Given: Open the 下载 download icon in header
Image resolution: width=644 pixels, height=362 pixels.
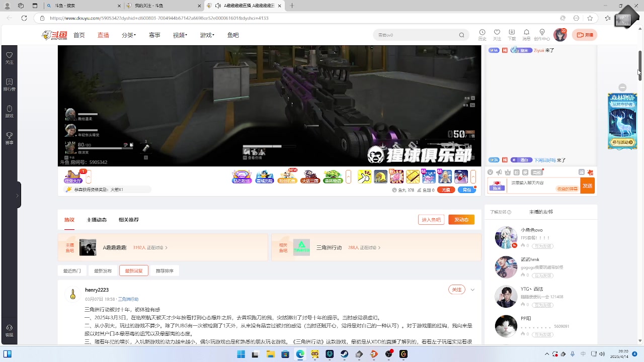Looking at the screenshot, I should (x=512, y=34).
